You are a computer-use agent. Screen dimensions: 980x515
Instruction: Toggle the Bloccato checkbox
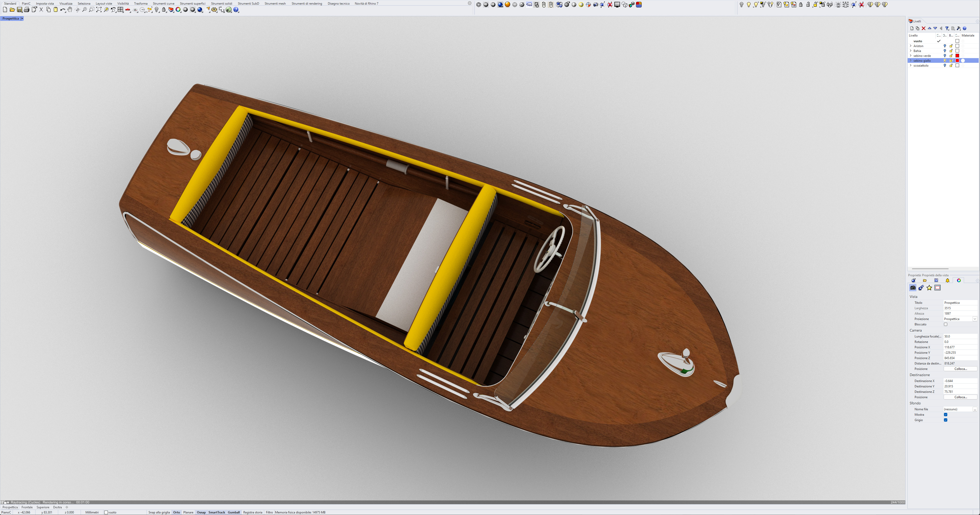click(945, 324)
